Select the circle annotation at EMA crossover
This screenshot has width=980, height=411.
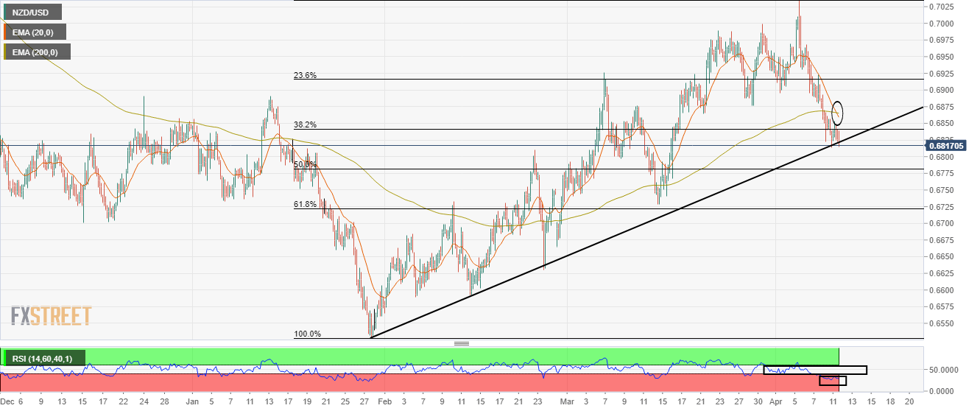pos(837,113)
